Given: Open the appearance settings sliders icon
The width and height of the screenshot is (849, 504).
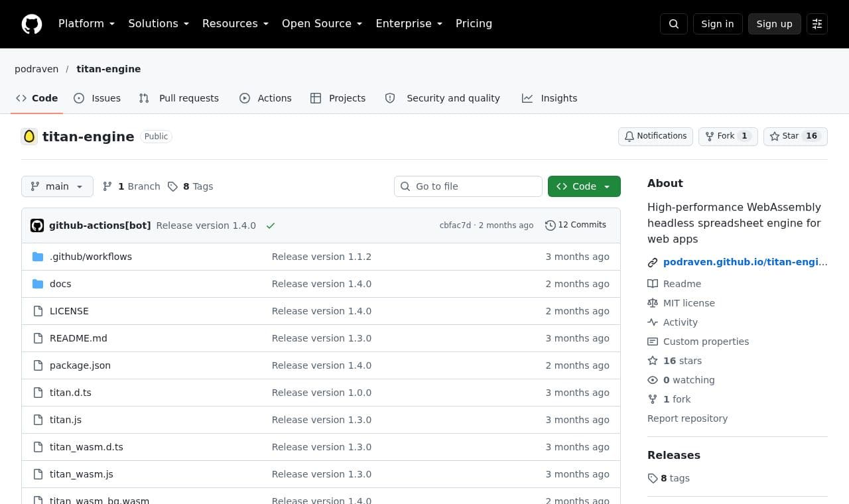Looking at the screenshot, I should [817, 24].
